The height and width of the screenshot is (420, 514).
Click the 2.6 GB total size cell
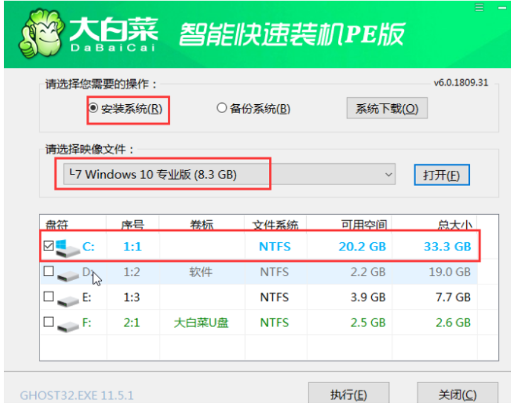[453, 323]
